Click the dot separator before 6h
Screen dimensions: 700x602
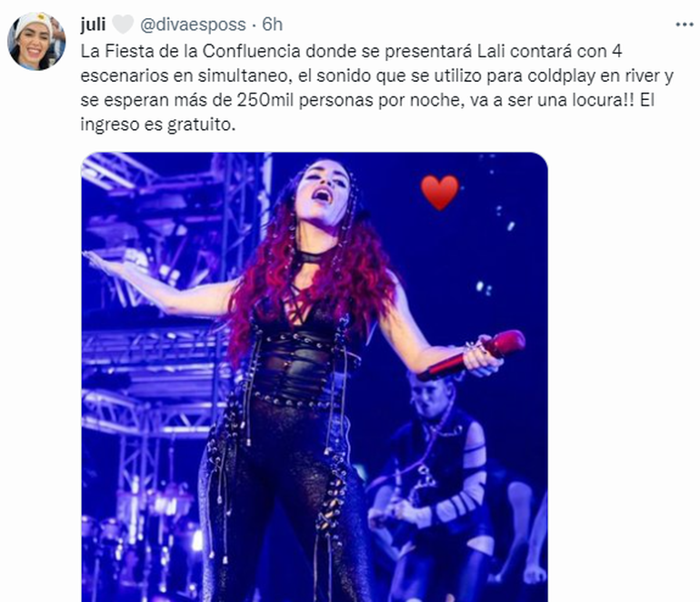[254, 25]
